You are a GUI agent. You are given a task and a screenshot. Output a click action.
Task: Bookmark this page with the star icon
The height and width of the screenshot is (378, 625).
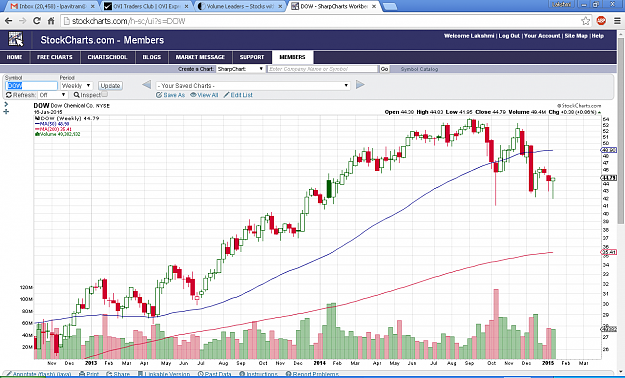[585, 21]
